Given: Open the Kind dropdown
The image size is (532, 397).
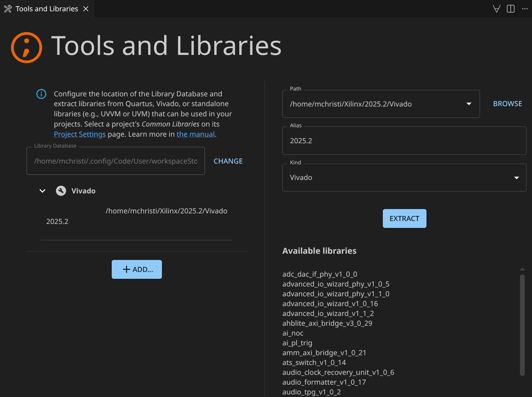Looking at the screenshot, I should (516, 178).
